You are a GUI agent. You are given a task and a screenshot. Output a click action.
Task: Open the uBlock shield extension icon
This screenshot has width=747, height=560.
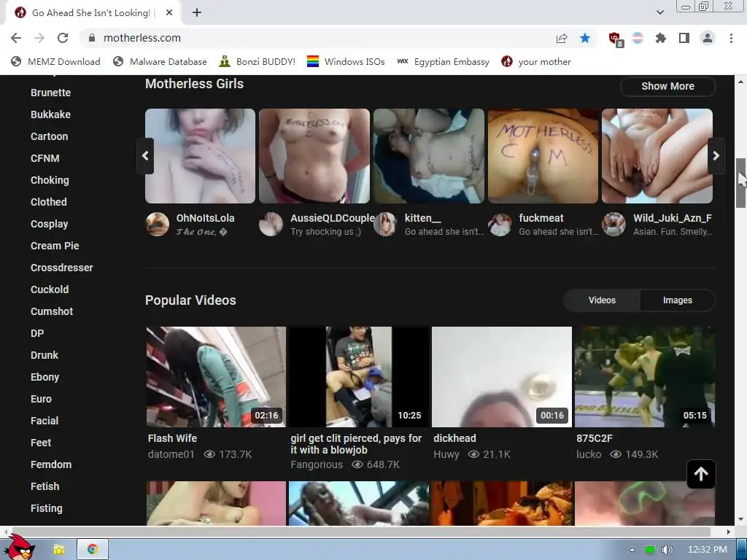(x=615, y=39)
